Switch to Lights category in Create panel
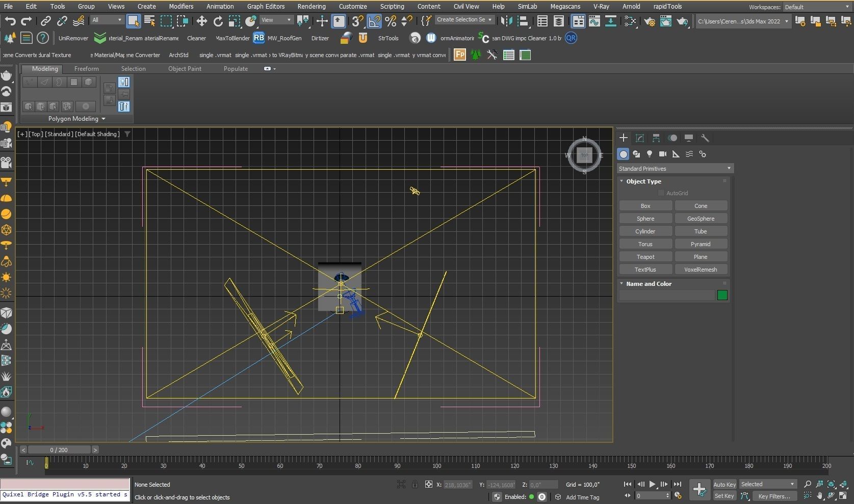 [650, 154]
